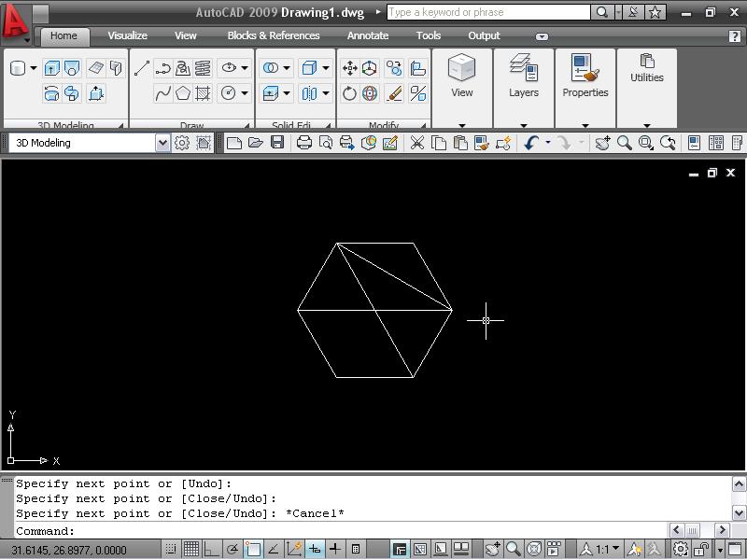Select the Extrude tool
The image size is (747, 560).
coord(51,68)
